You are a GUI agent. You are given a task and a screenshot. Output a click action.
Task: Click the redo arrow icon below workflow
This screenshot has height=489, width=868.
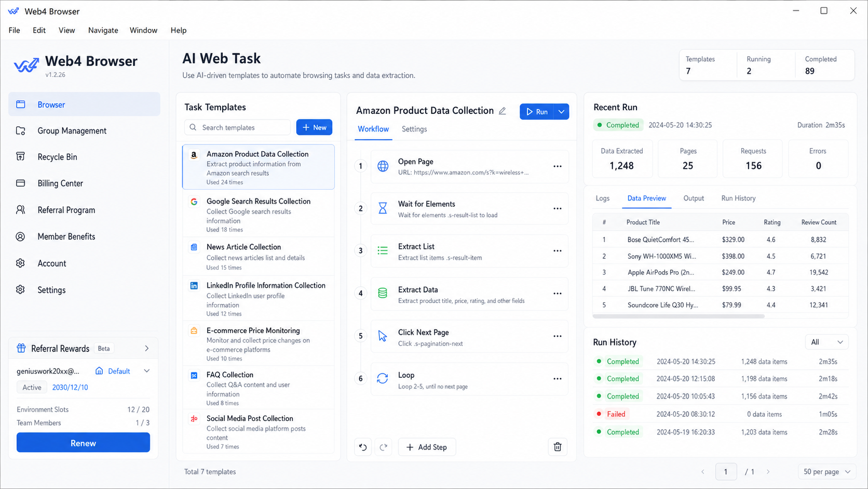(x=384, y=447)
